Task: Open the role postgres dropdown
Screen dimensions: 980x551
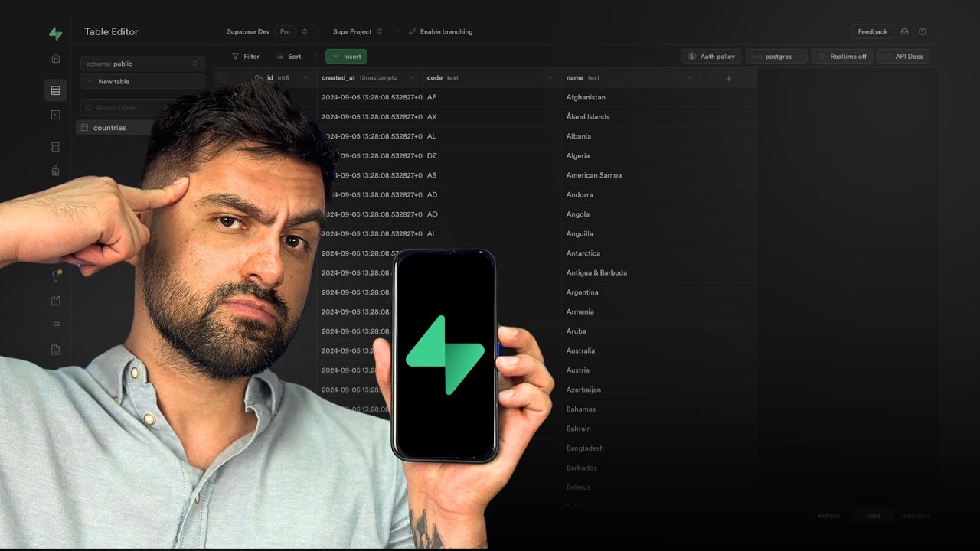Action: click(776, 57)
